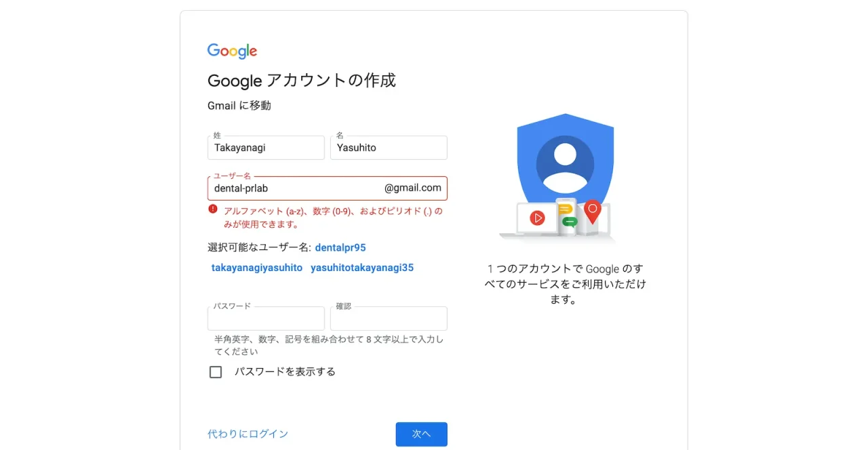
Task: Click the パスワード input field
Action: tap(265, 318)
